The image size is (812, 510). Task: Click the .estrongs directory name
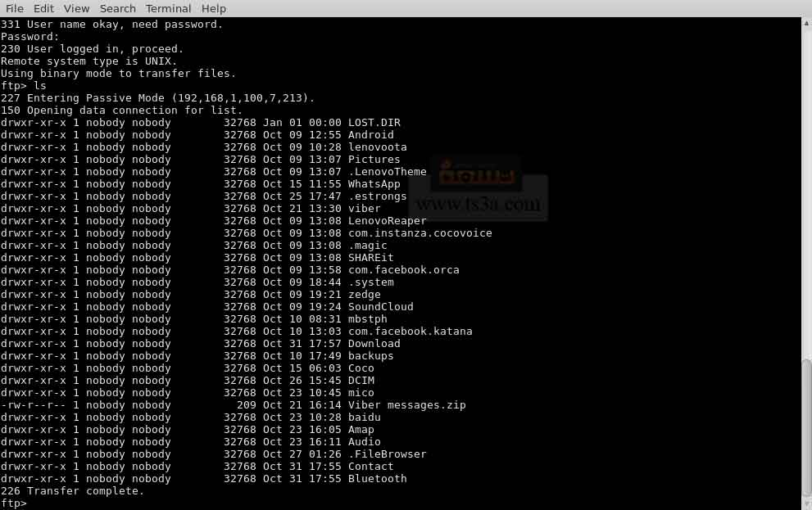pyautogui.click(x=378, y=196)
